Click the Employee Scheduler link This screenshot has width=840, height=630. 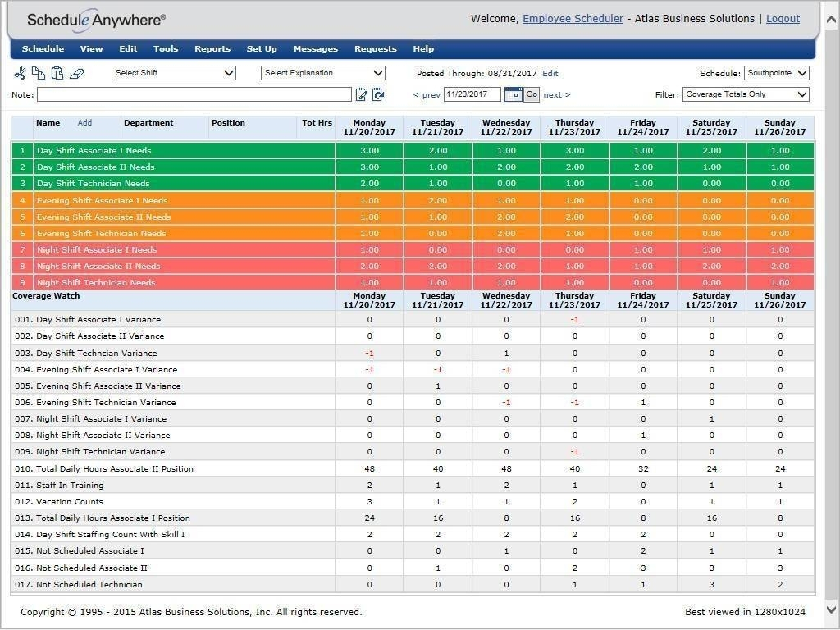pos(573,19)
